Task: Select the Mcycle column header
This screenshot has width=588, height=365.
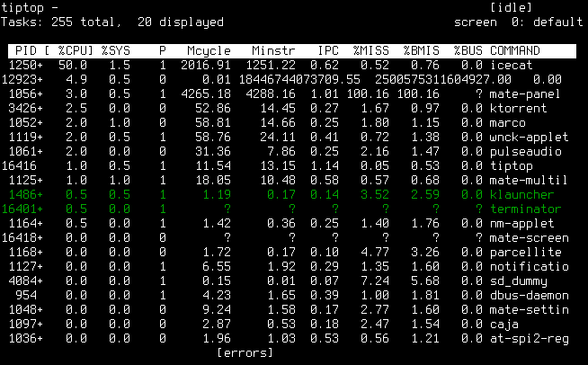Action: coord(209,50)
